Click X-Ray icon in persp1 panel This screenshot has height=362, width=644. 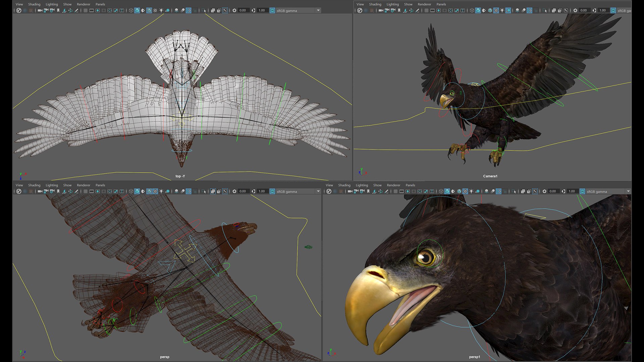click(523, 191)
